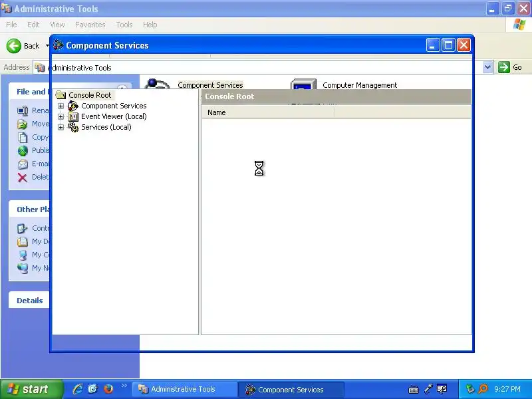Select Event Viewer (Local) tree item
This screenshot has width=532, height=399.
tap(114, 117)
